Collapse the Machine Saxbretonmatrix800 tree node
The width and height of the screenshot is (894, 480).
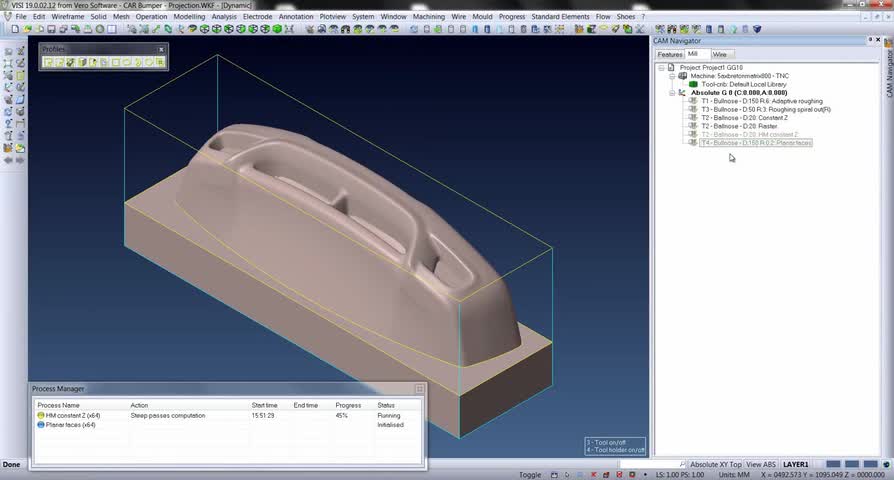coord(672,76)
